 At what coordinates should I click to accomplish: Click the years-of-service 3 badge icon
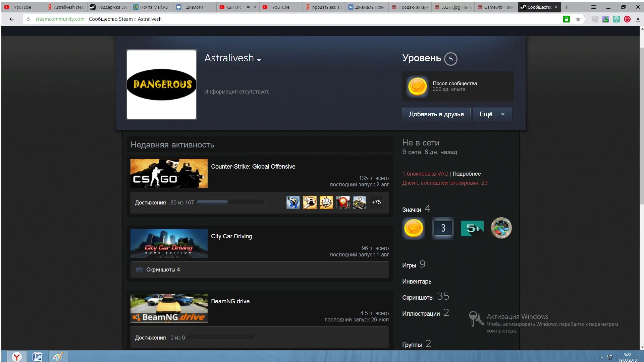pyautogui.click(x=443, y=228)
